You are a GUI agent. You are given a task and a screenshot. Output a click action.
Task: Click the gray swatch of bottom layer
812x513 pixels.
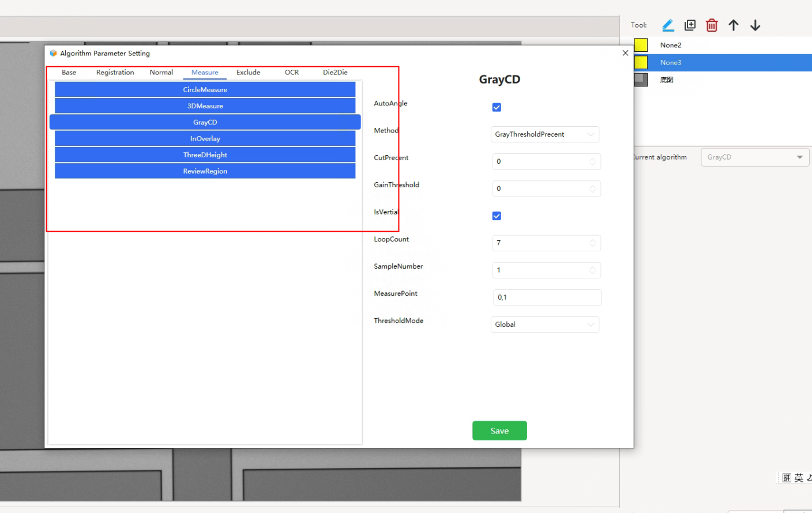pos(641,80)
